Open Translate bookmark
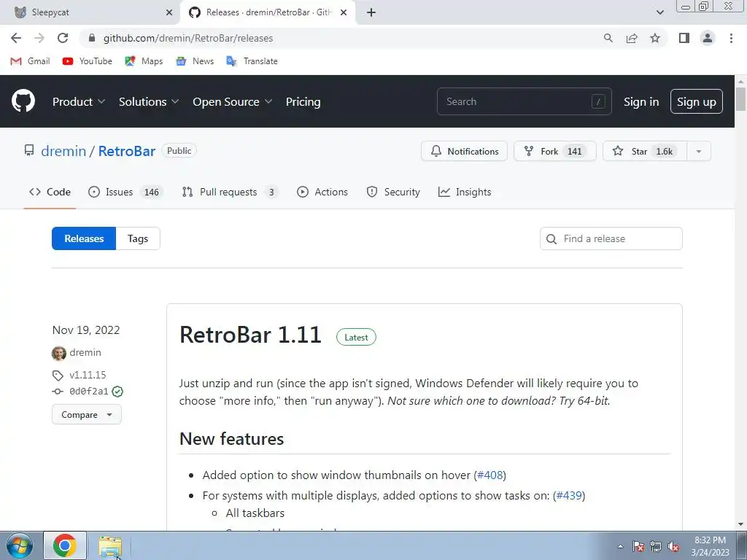Viewport: 747px width, 560px height. click(252, 61)
